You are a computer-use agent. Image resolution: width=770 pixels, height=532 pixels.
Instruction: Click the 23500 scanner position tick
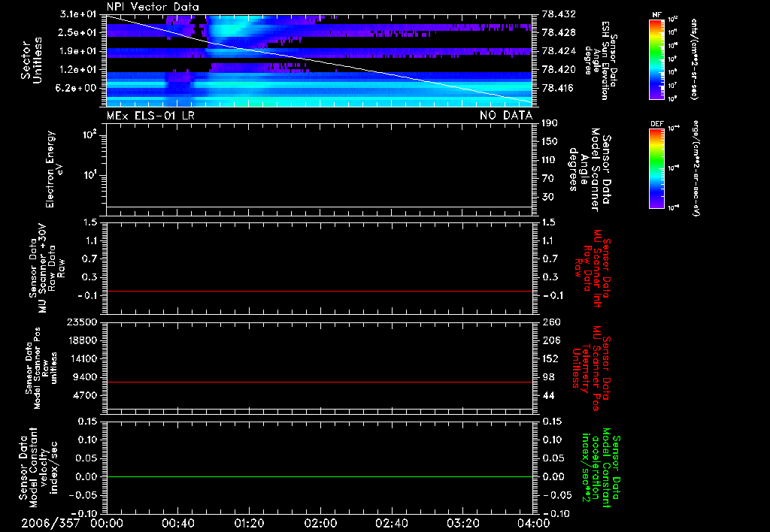[81, 322]
